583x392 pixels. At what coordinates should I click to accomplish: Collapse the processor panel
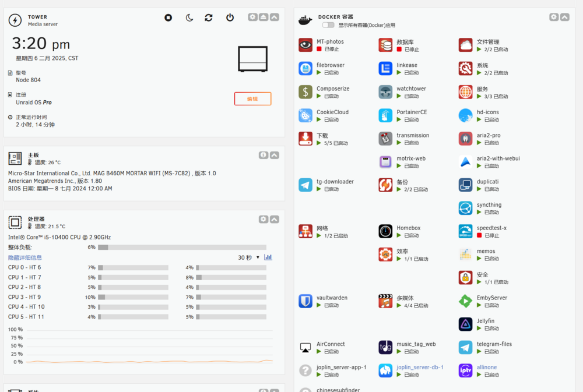pos(275,219)
